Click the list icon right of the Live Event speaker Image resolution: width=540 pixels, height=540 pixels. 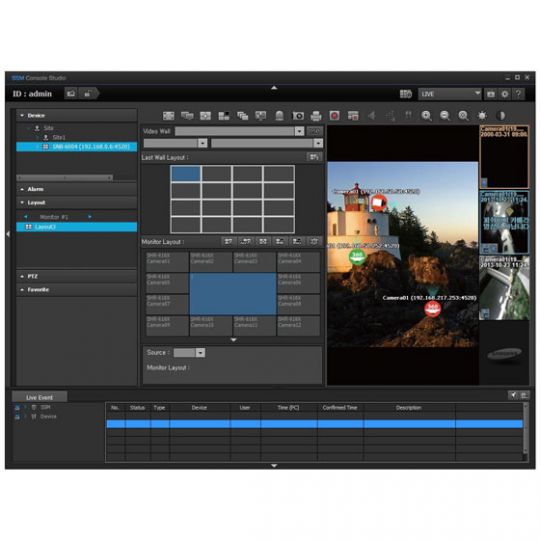(x=525, y=395)
